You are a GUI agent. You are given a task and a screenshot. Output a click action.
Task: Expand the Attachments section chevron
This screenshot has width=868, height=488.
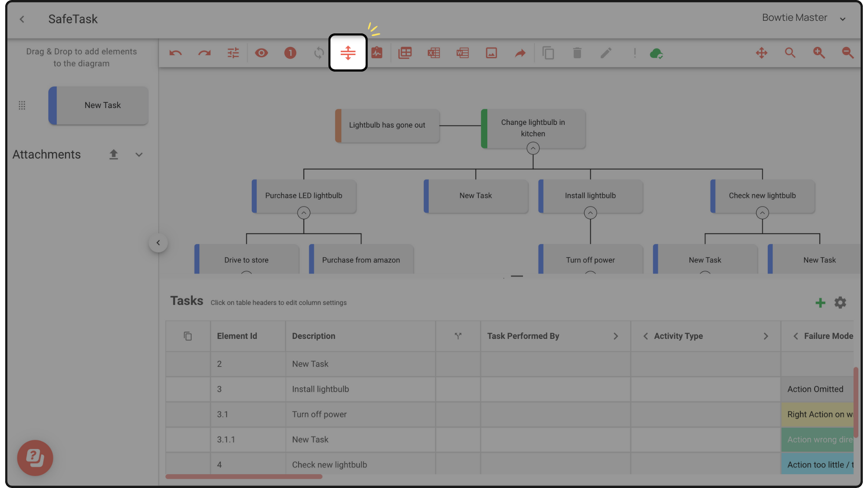coord(139,155)
